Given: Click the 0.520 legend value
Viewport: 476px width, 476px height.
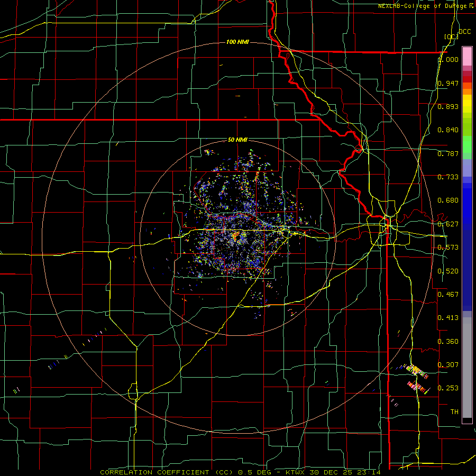Looking at the screenshot, I should (x=448, y=271).
